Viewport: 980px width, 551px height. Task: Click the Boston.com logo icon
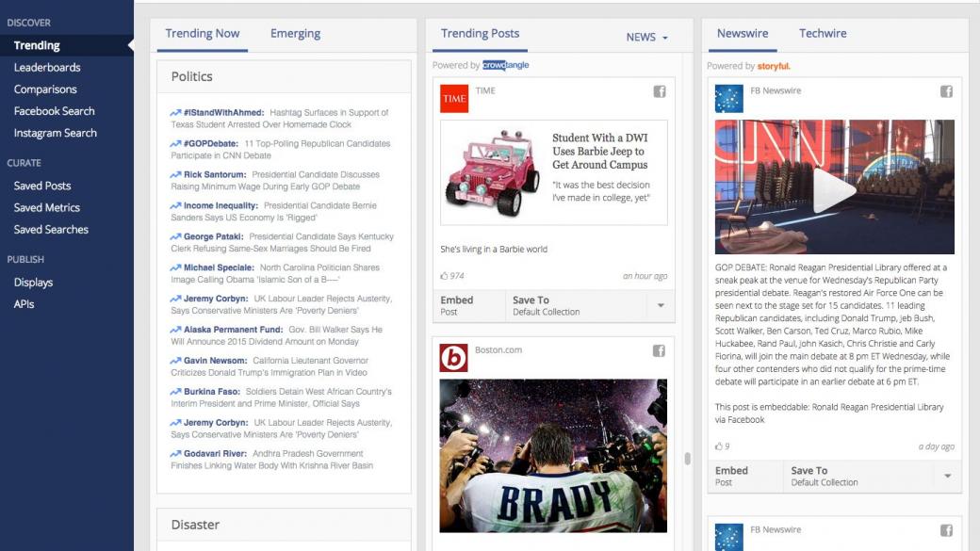(x=454, y=358)
